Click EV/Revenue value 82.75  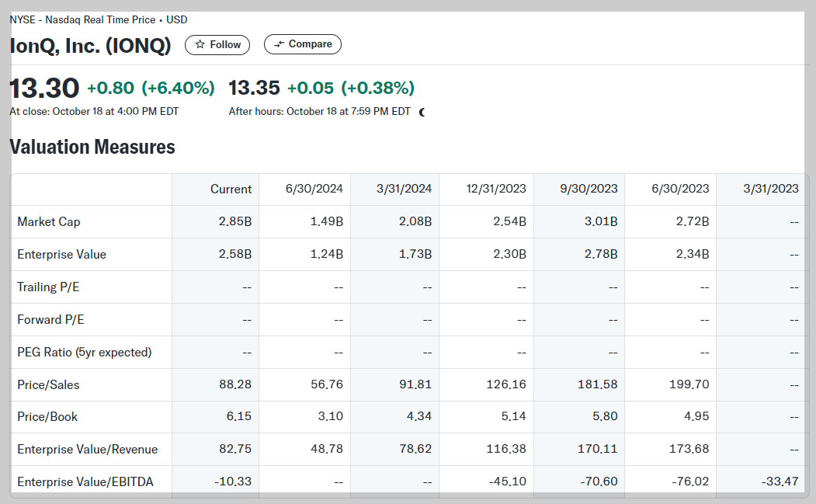pos(235,449)
